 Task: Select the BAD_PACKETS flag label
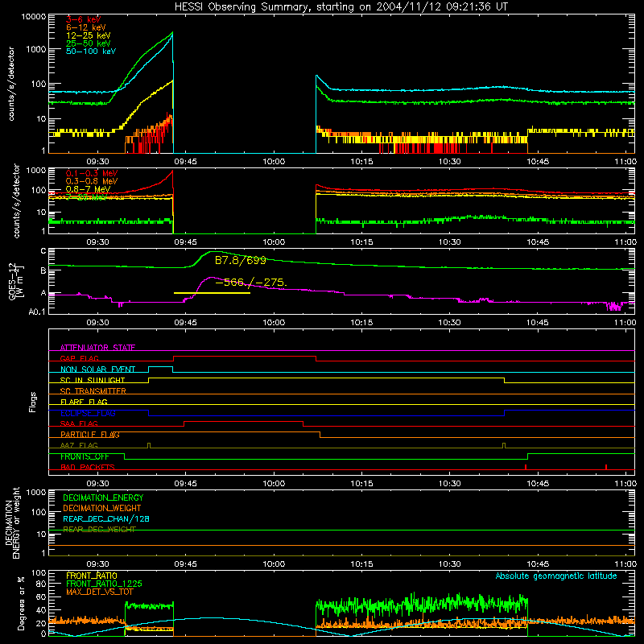point(88,467)
